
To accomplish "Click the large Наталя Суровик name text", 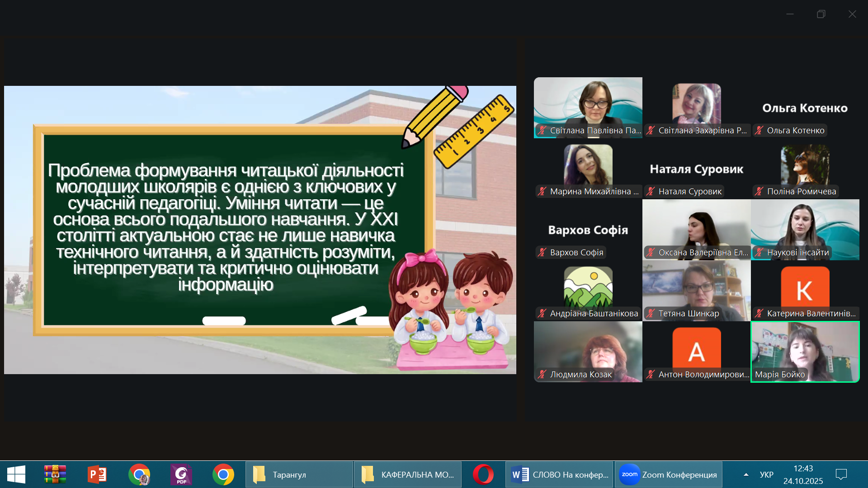I will pos(697,169).
